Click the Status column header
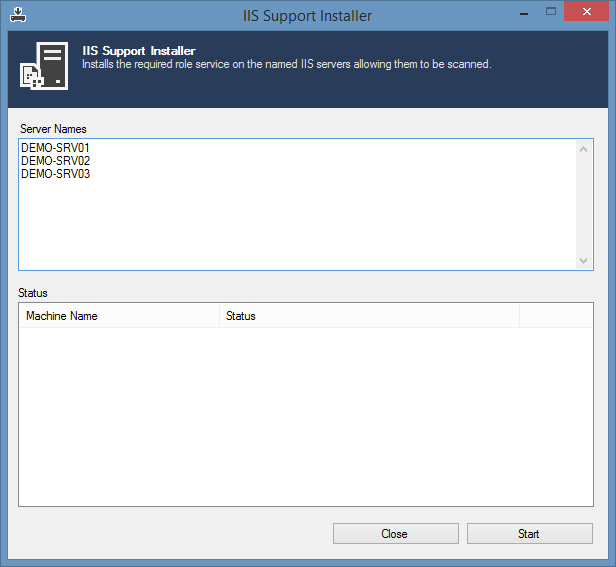 369,316
